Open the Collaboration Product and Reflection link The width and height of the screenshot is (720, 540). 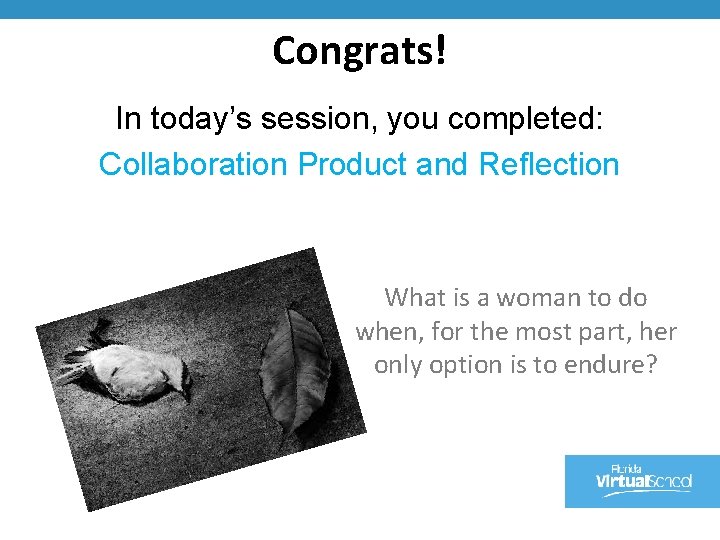coord(359,164)
